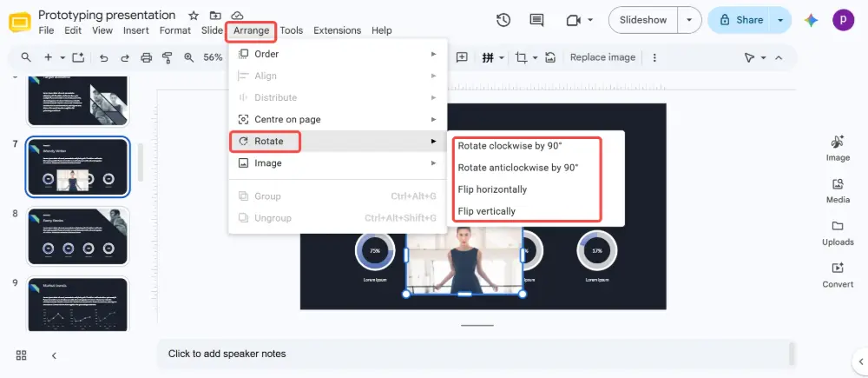
Task: Open the 56% zoom level box
Action: click(x=214, y=57)
